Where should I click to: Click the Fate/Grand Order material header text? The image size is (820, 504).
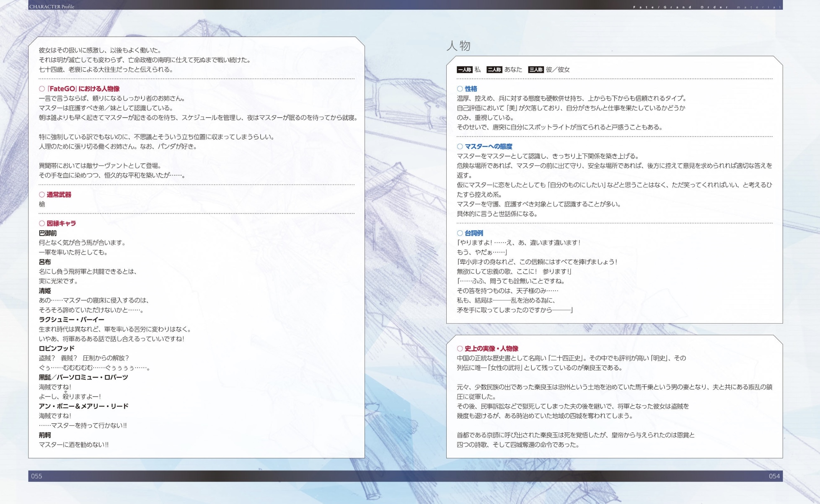(706, 7)
